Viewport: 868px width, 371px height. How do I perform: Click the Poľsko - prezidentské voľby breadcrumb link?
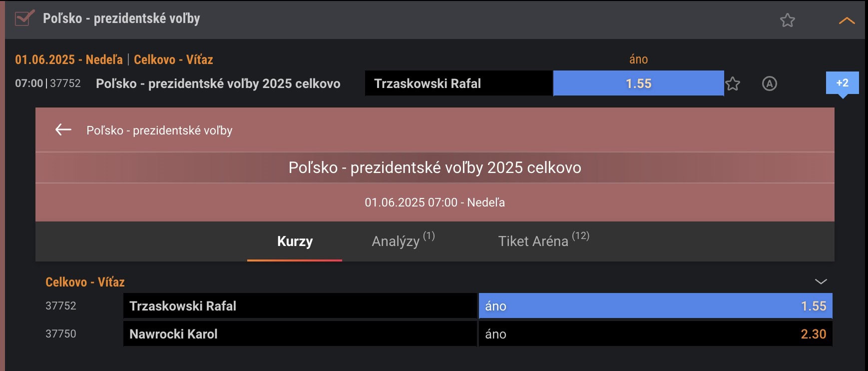pos(159,130)
